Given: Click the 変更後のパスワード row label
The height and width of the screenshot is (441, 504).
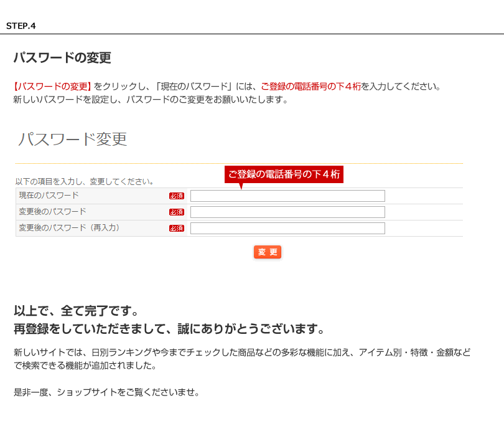Looking at the screenshot, I should [x=53, y=212].
